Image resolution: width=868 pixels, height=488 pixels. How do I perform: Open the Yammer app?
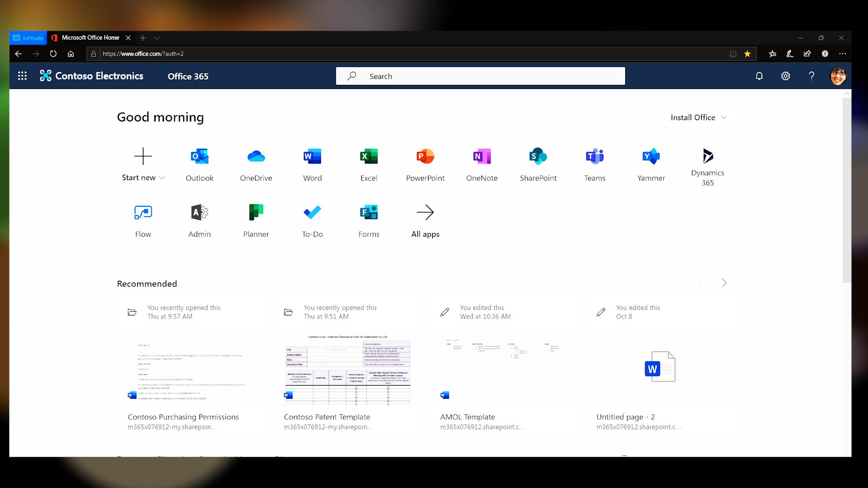(651, 165)
